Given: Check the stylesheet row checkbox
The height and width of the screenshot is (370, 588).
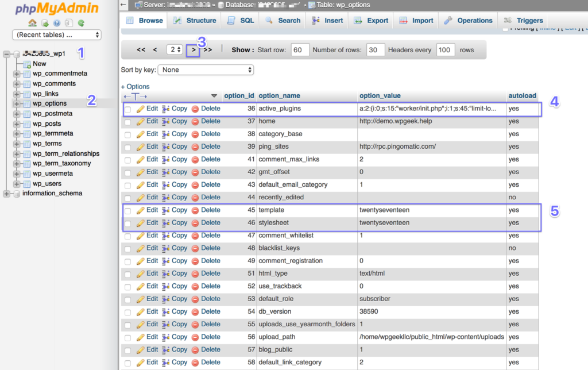Looking at the screenshot, I should point(128,223).
